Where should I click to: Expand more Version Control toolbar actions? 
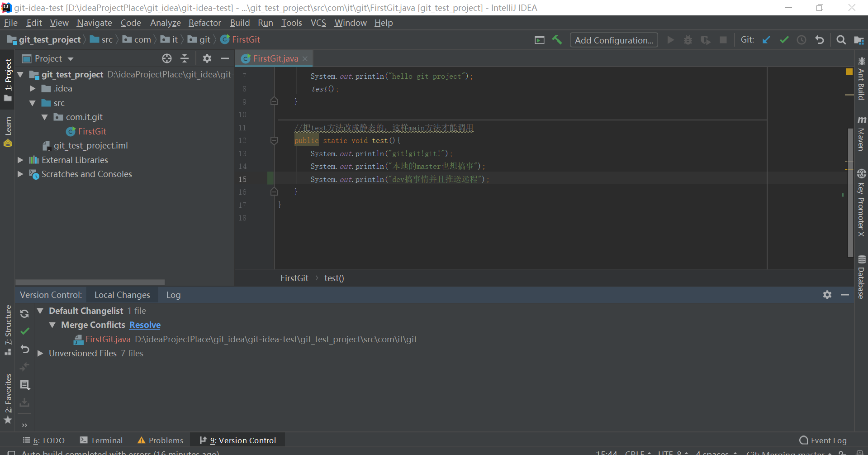pyautogui.click(x=25, y=425)
